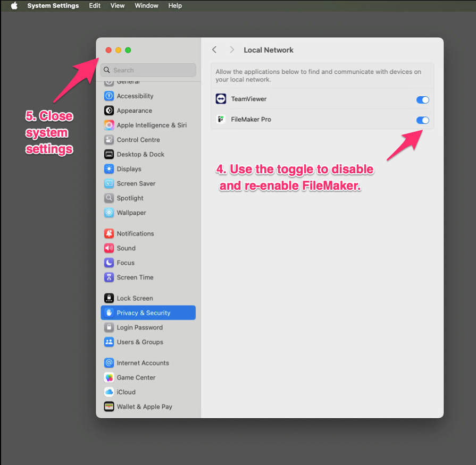Disable TeamViewer local network access
This screenshot has height=465, width=476.
point(423,99)
